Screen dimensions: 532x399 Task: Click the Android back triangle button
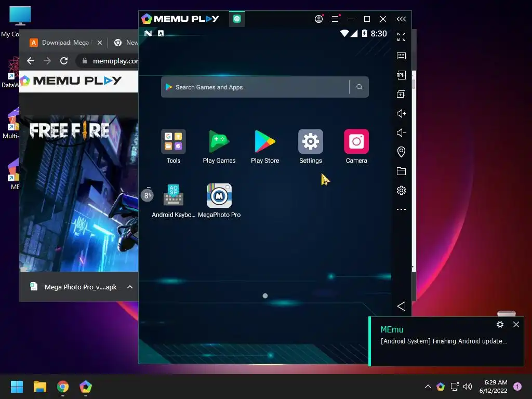(x=401, y=306)
